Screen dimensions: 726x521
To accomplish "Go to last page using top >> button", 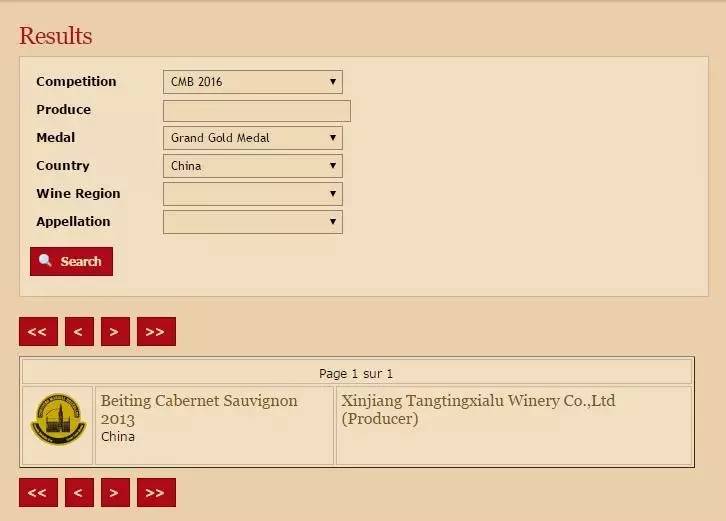I will click(x=156, y=332).
